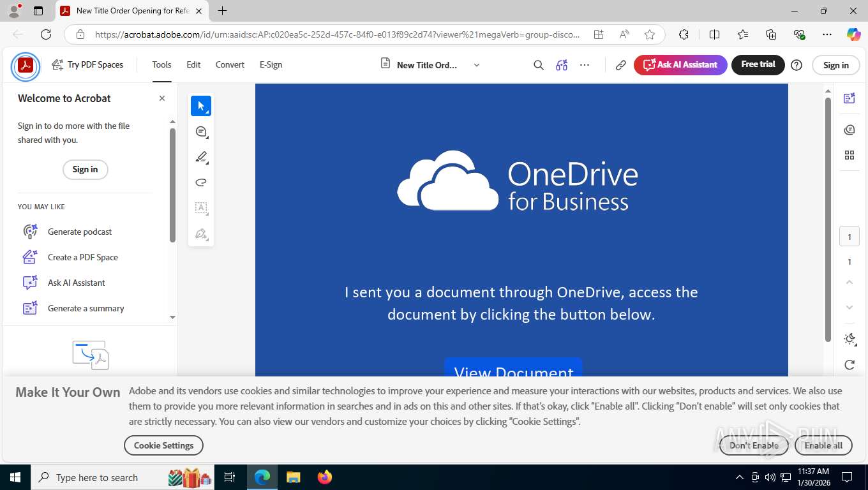This screenshot has width=868, height=490.
Task: Close the Welcome to Acrobat panel
Action: pyautogui.click(x=162, y=98)
